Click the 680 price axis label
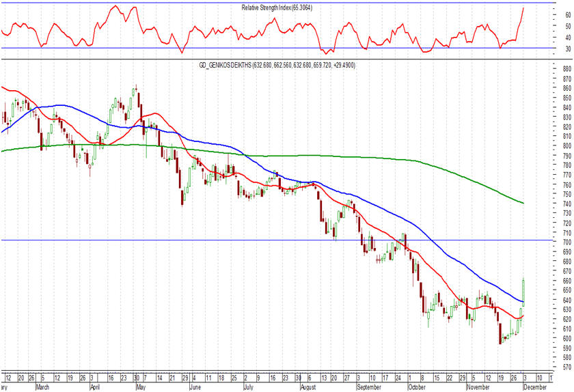574x392 pixels. tap(567, 262)
